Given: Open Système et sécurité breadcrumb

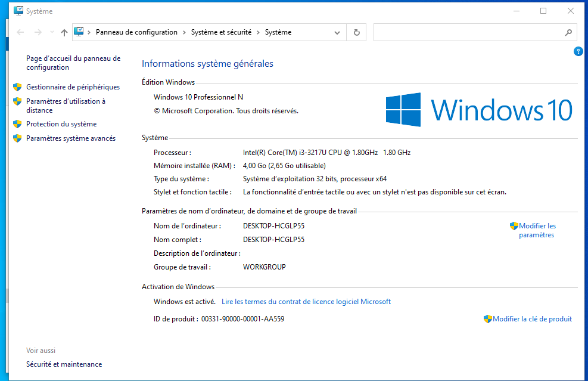Looking at the screenshot, I should (221, 32).
